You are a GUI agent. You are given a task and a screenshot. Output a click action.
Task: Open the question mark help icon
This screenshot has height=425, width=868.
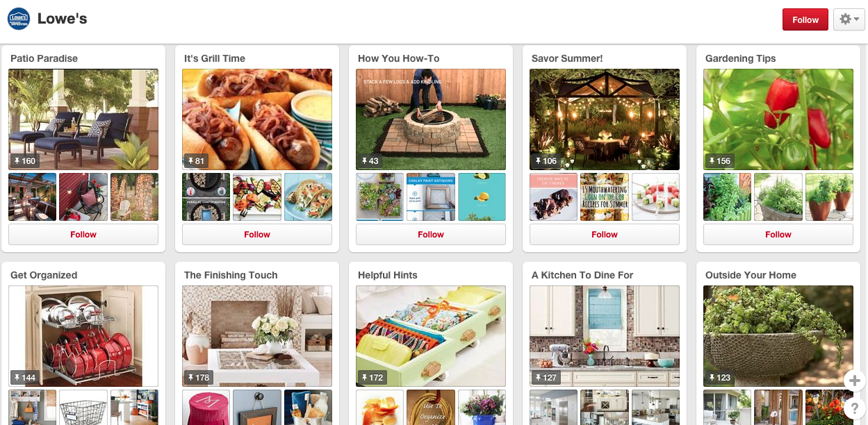click(855, 407)
